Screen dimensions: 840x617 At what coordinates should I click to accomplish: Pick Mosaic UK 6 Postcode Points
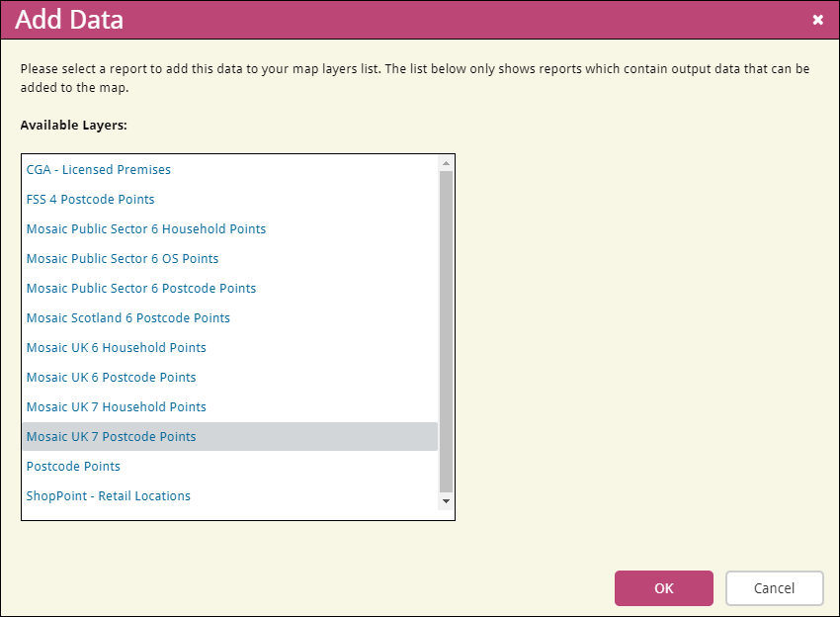click(x=230, y=378)
